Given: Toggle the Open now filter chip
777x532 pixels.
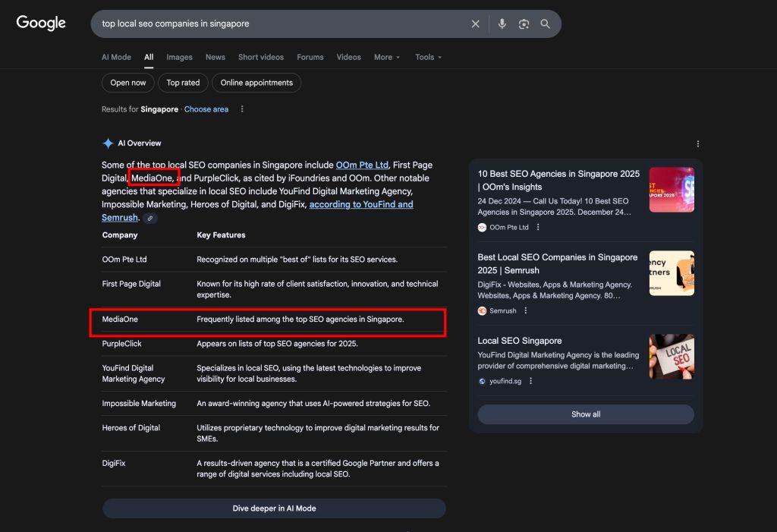Looking at the screenshot, I should (127, 83).
